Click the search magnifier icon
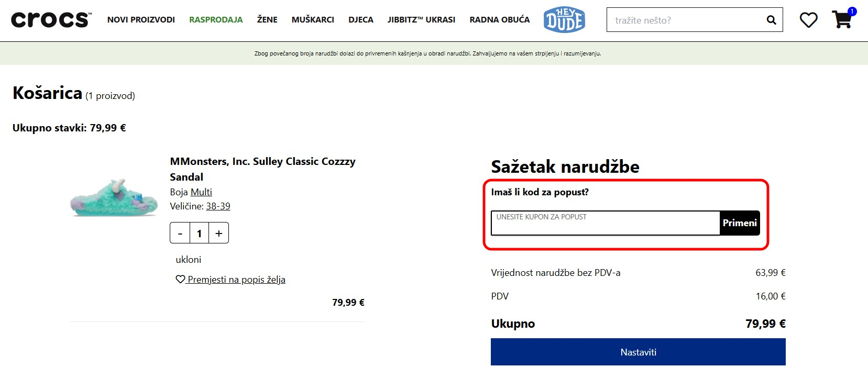868x378 pixels. point(771,20)
